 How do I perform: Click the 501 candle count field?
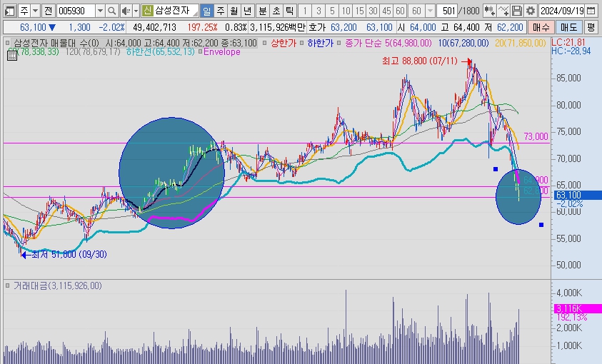[x=447, y=11]
